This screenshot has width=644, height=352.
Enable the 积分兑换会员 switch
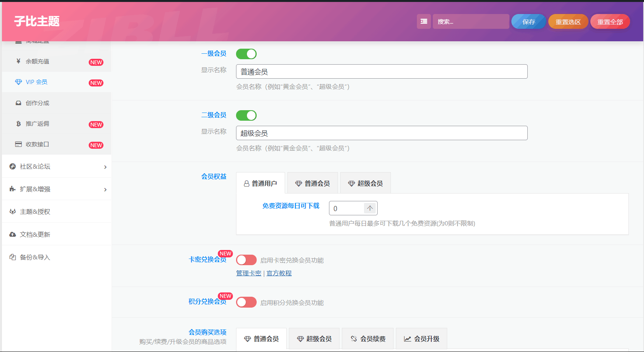tap(246, 302)
